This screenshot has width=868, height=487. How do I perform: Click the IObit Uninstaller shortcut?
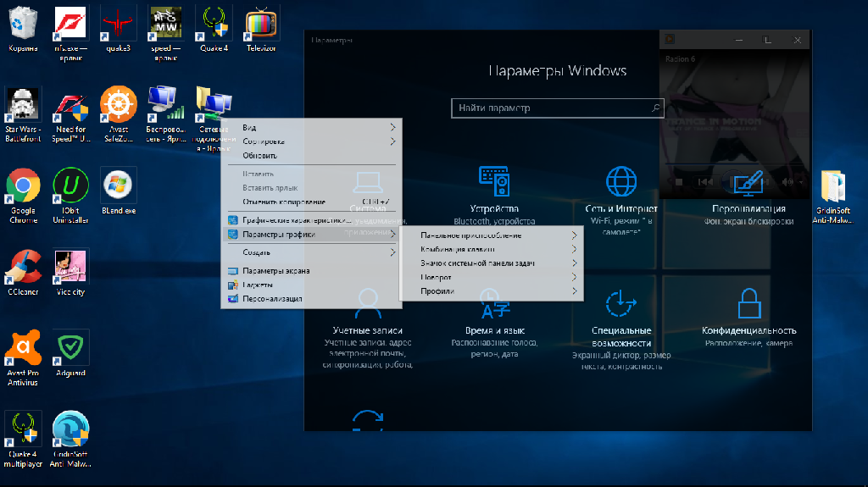tap(71, 186)
